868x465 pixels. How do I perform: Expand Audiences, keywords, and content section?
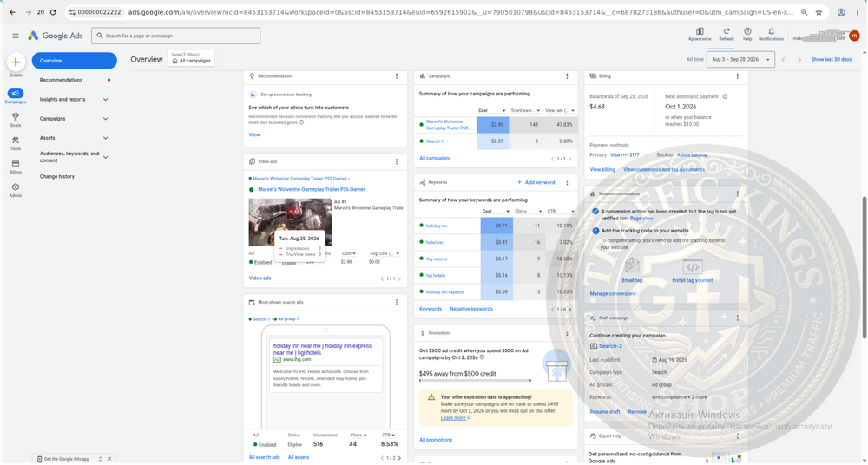(x=105, y=157)
